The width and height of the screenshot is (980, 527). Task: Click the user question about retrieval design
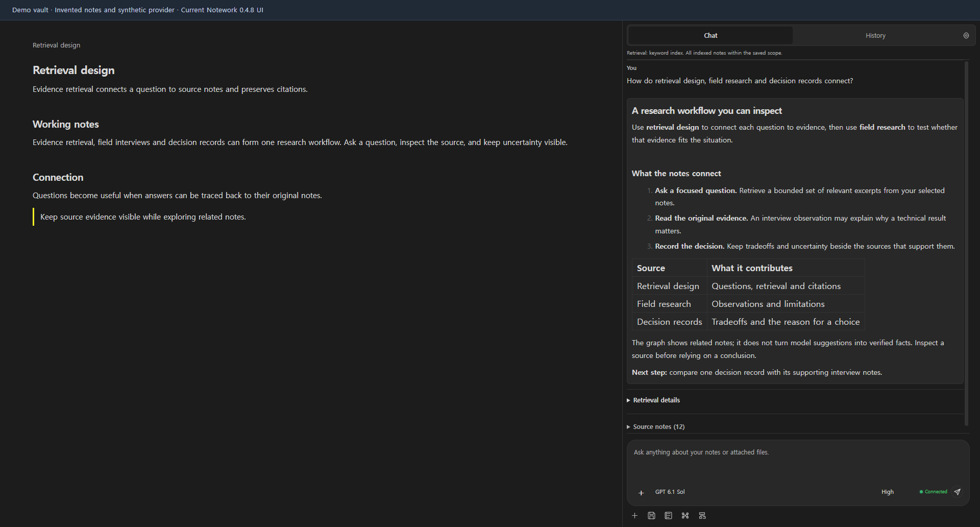(740, 81)
